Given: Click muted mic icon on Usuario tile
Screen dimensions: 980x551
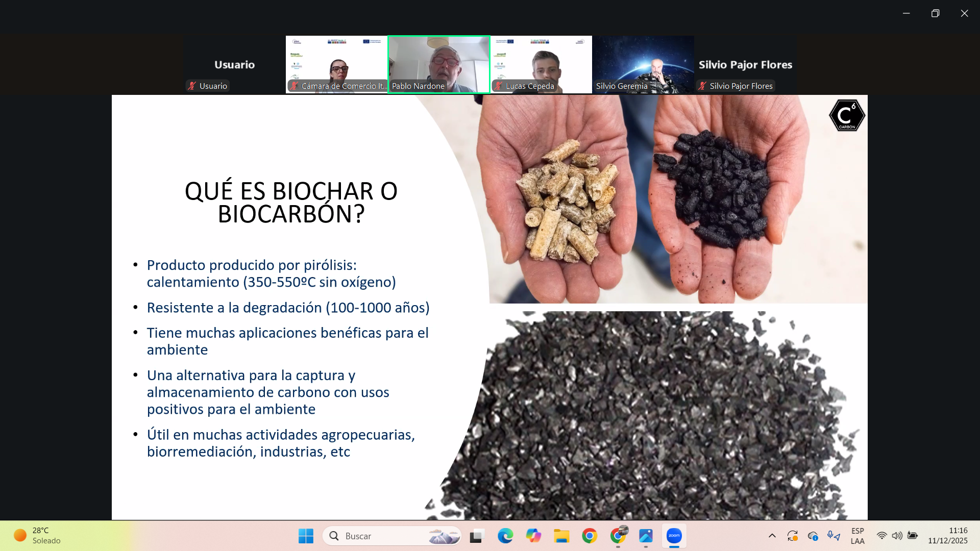Looking at the screenshot, I should (x=192, y=86).
